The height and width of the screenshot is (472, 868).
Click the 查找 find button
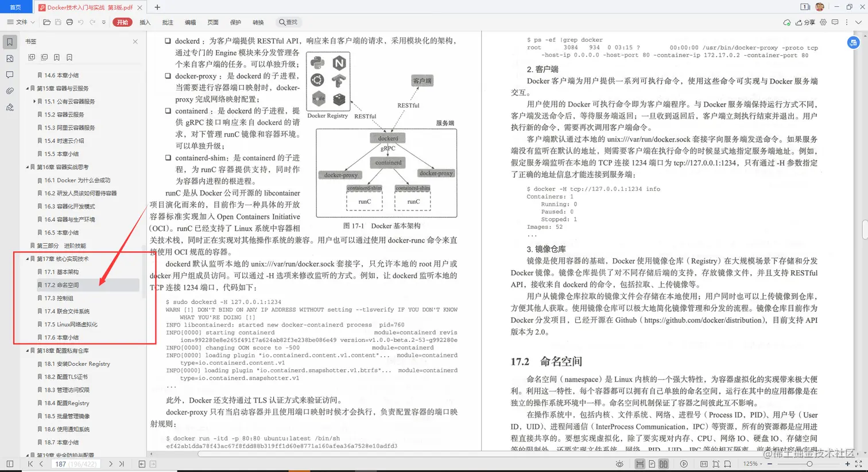pyautogui.click(x=287, y=22)
